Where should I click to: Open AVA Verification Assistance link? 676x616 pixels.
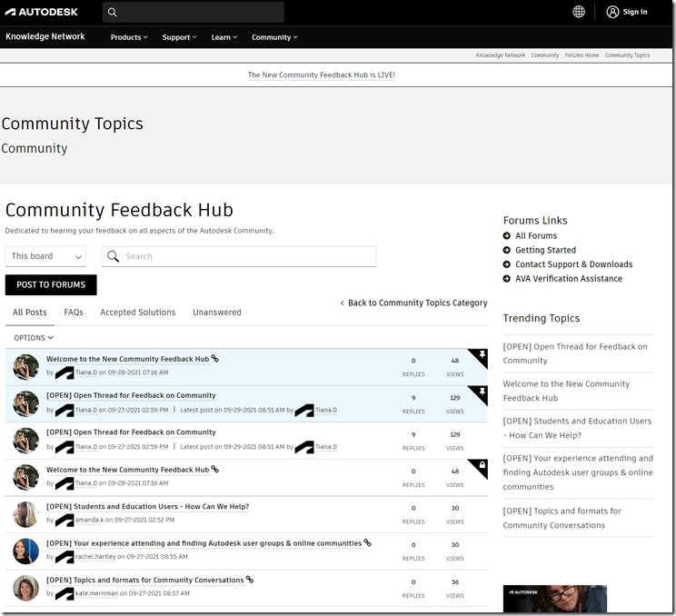point(569,278)
